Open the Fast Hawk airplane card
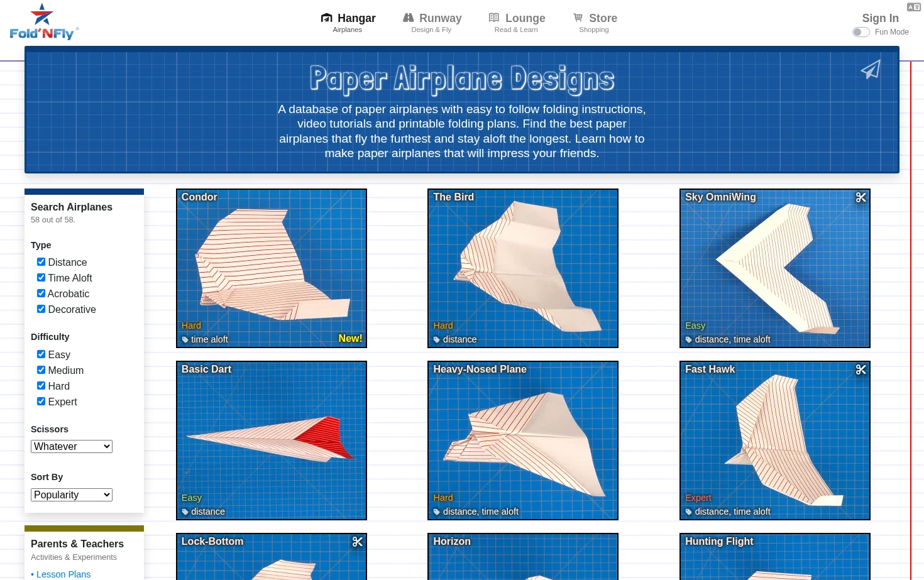This screenshot has width=924, height=580. pos(775,440)
